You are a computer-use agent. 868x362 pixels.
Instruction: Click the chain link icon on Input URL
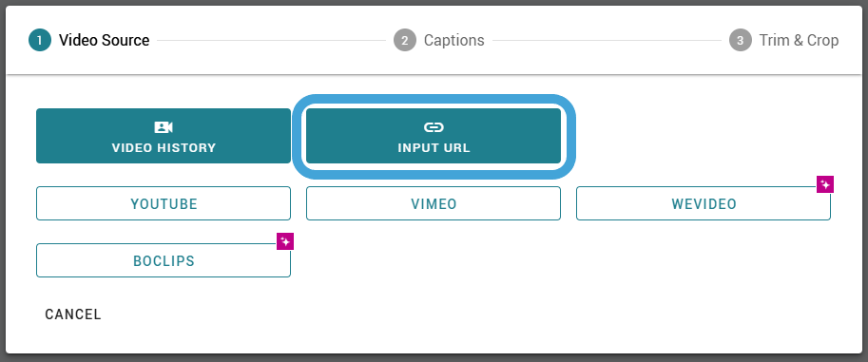[434, 128]
